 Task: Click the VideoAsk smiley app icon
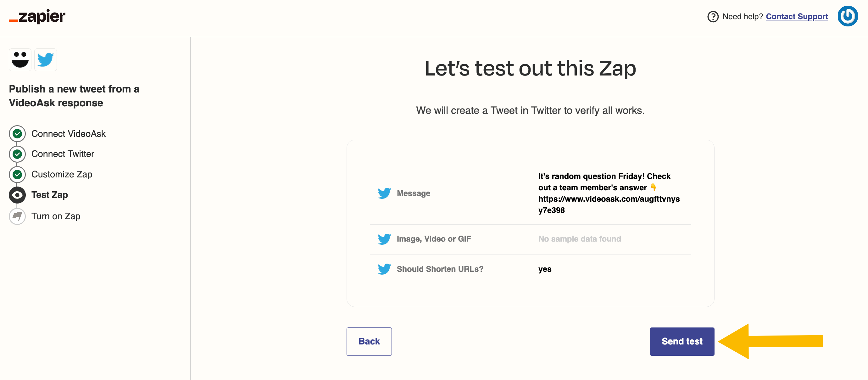click(x=20, y=60)
